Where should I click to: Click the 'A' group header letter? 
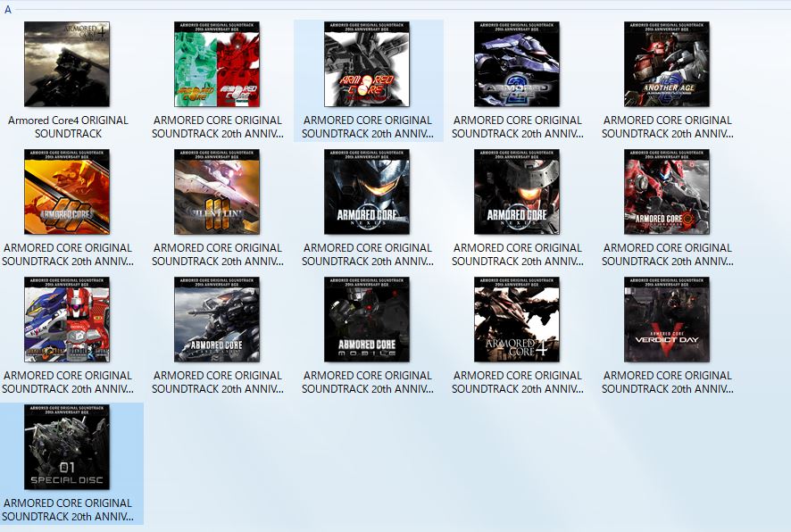pyautogui.click(x=7, y=10)
